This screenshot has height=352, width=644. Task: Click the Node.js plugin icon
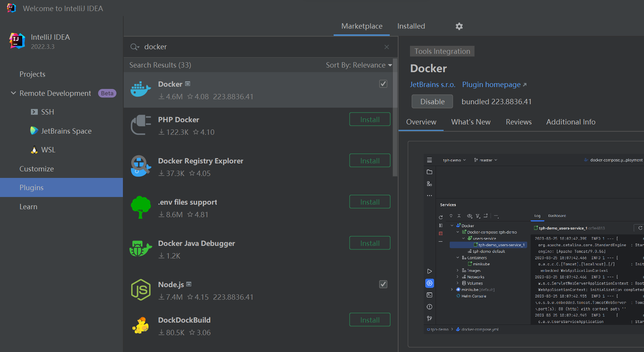140,290
